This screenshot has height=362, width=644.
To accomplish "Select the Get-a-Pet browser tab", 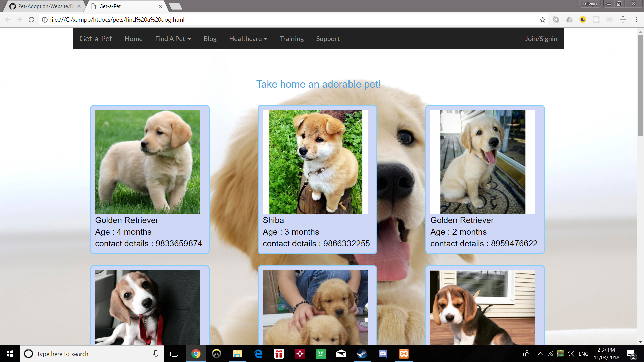I will point(126,6).
